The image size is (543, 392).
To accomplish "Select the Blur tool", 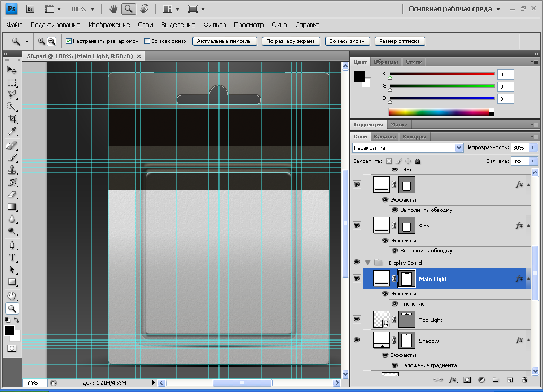I will tap(12, 219).
